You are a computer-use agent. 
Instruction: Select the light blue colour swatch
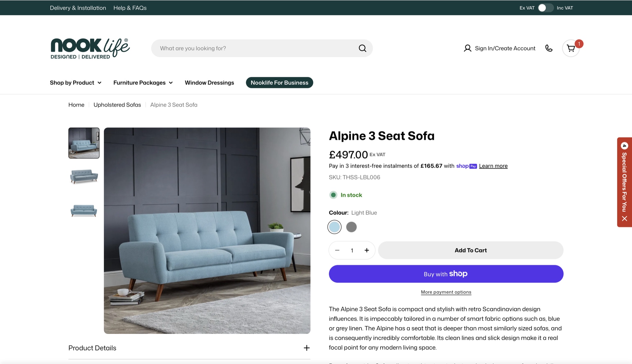[x=334, y=227]
